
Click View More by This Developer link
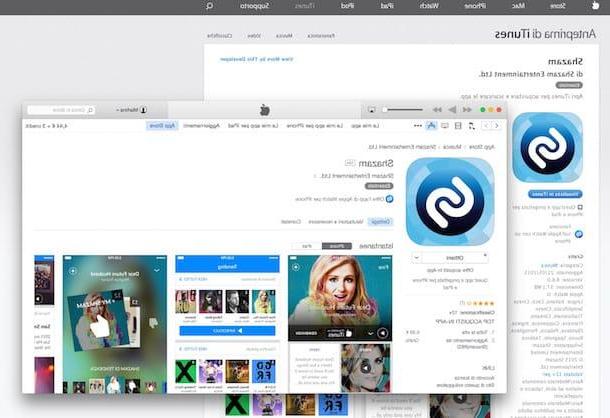click(x=257, y=59)
